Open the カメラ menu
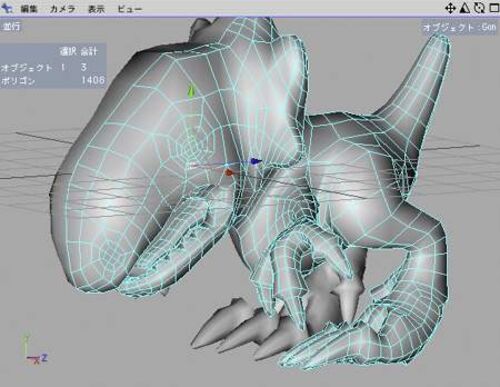The height and width of the screenshot is (387, 500). 62,9
